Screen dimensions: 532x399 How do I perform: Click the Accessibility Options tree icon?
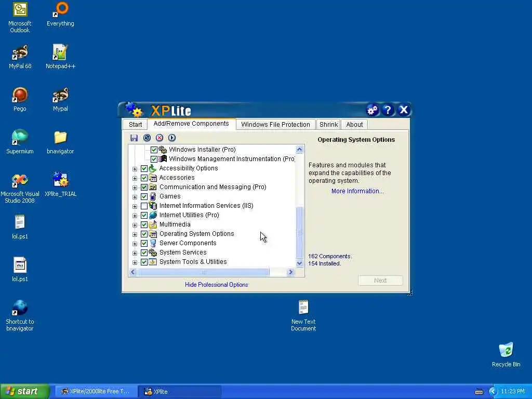(x=153, y=168)
